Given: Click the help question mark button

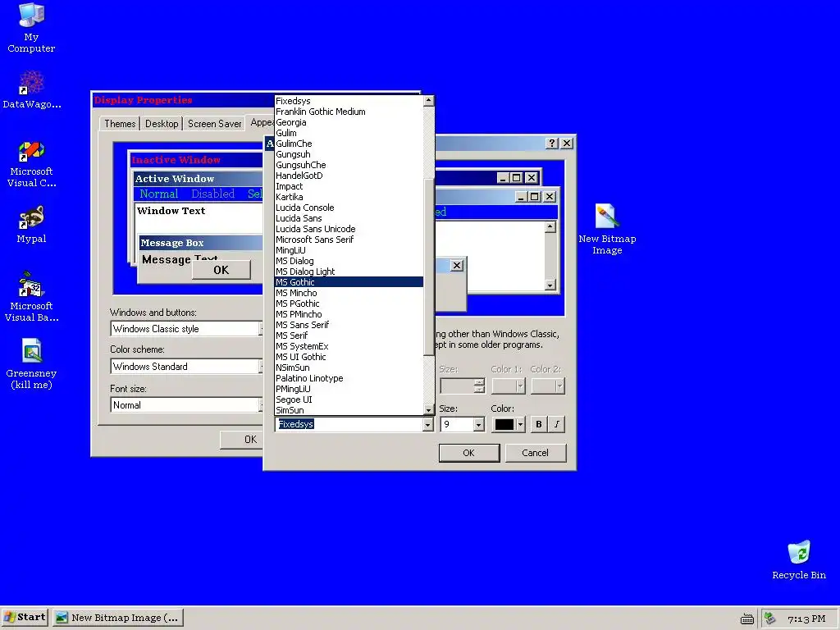Looking at the screenshot, I should tap(552, 143).
